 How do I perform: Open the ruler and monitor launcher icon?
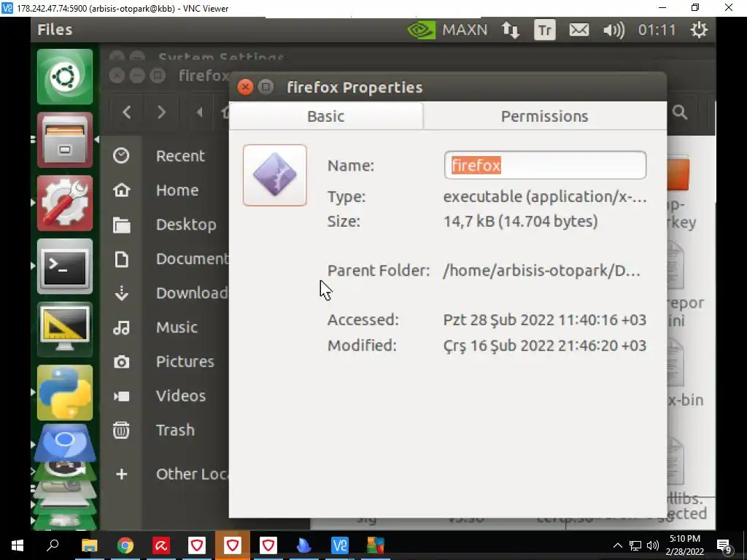65,330
